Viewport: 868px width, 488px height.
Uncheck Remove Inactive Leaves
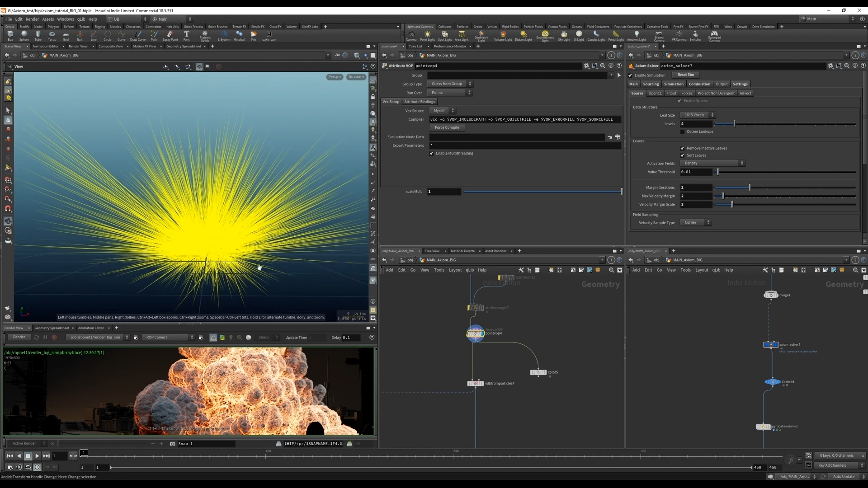click(x=683, y=148)
